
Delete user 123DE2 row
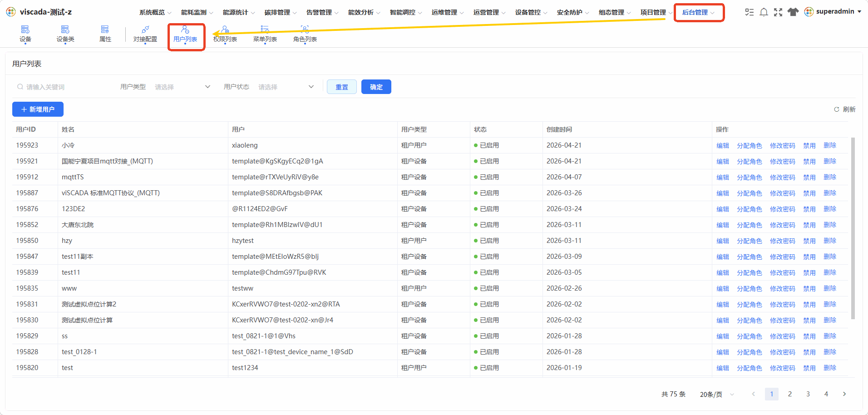point(830,209)
